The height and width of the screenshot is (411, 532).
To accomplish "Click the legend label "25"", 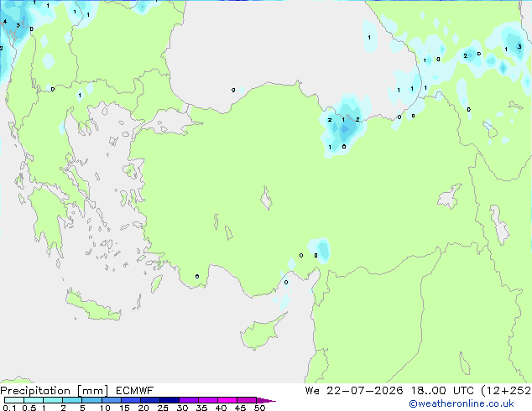I will coord(163,408).
